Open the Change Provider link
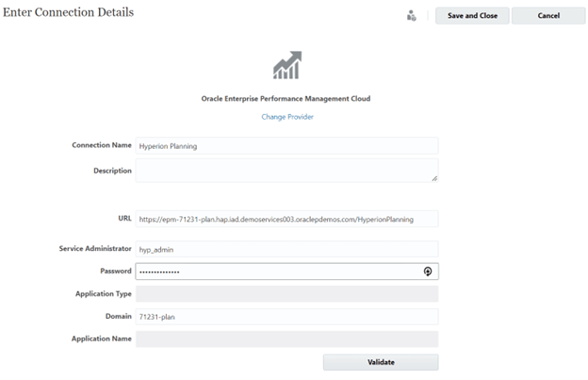Viewport: 588px width, 380px height. point(287,117)
